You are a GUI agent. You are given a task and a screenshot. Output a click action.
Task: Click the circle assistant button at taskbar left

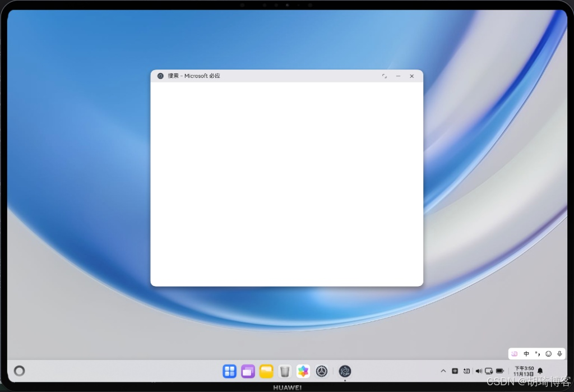coord(20,371)
